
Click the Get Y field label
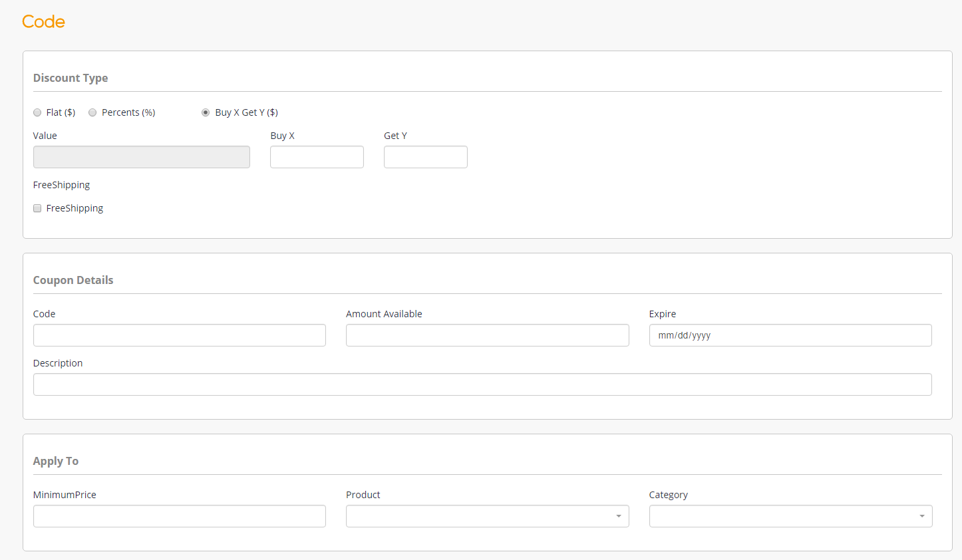(x=395, y=136)
